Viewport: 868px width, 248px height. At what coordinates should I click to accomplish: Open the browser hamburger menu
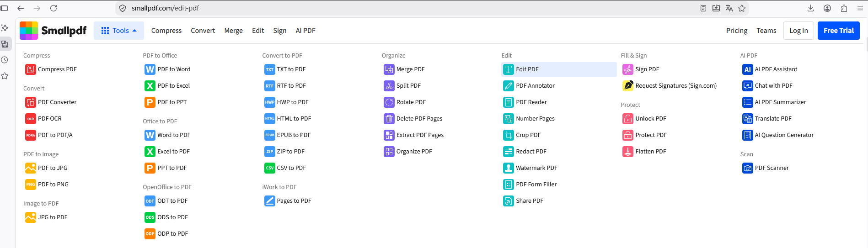click(x=860, y=8)
